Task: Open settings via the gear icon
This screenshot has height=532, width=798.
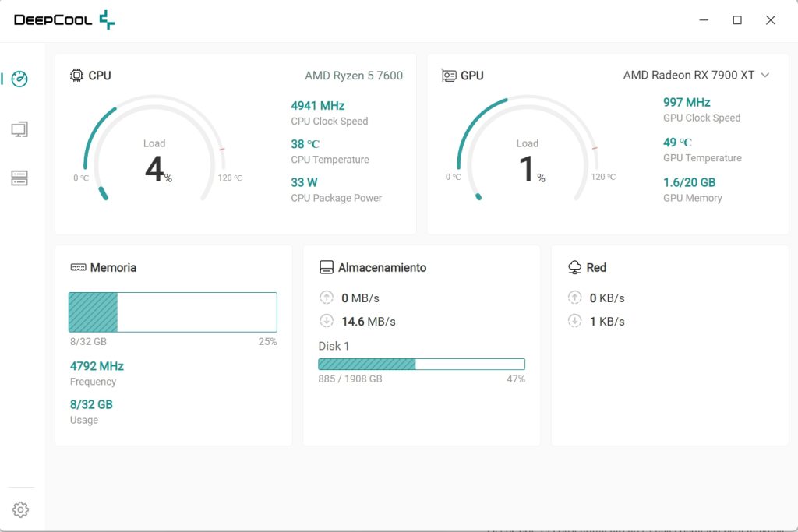Action: (x=20, y=509)
